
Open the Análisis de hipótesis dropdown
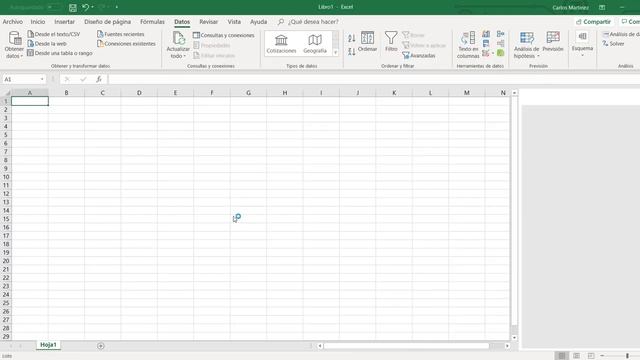527,45
